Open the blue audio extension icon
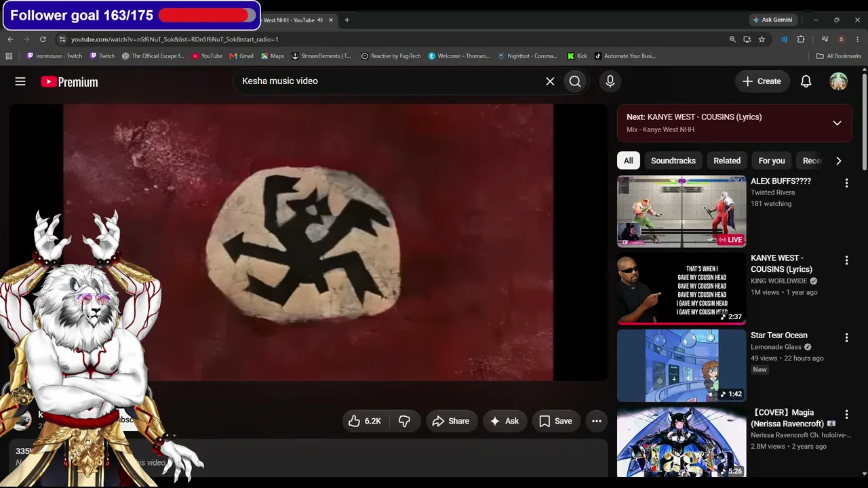 [x=784, y=39]
